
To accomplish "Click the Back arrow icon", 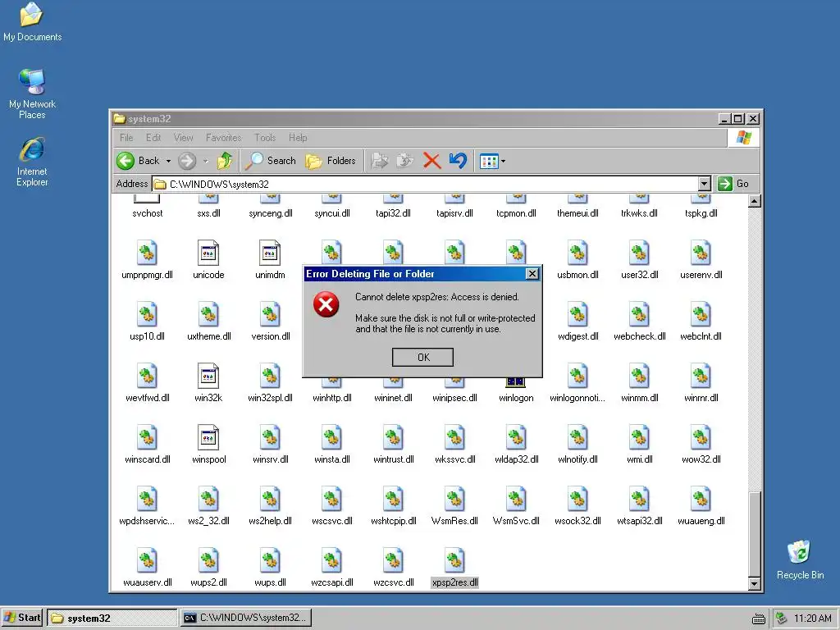I will pos(126,161).
